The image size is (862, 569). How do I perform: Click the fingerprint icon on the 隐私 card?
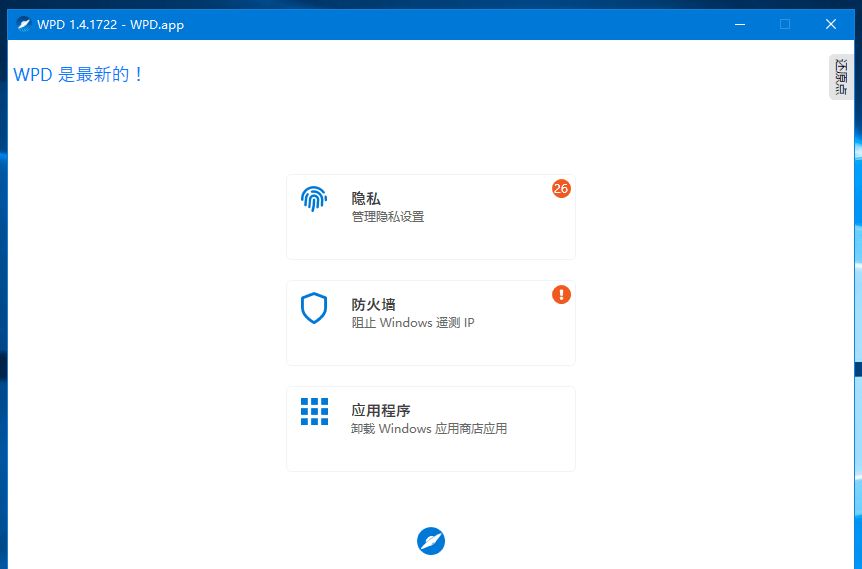pyautogui.click(x=314, y=198)
